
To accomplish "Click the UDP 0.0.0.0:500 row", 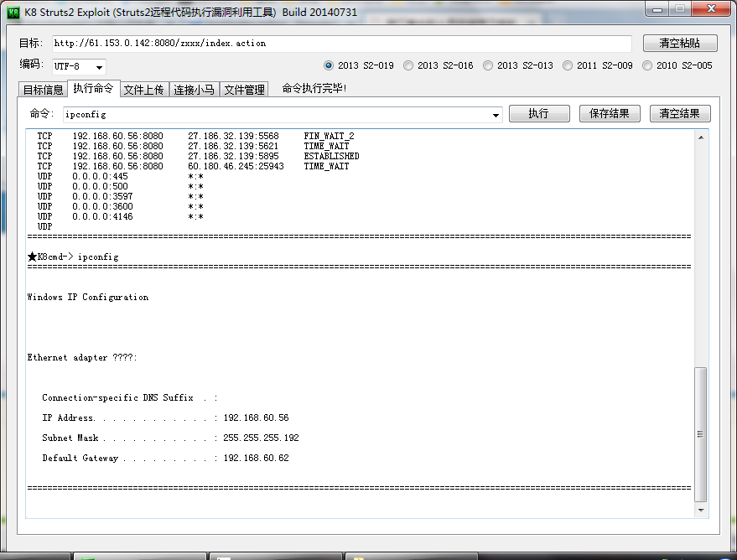I will 121,186.
